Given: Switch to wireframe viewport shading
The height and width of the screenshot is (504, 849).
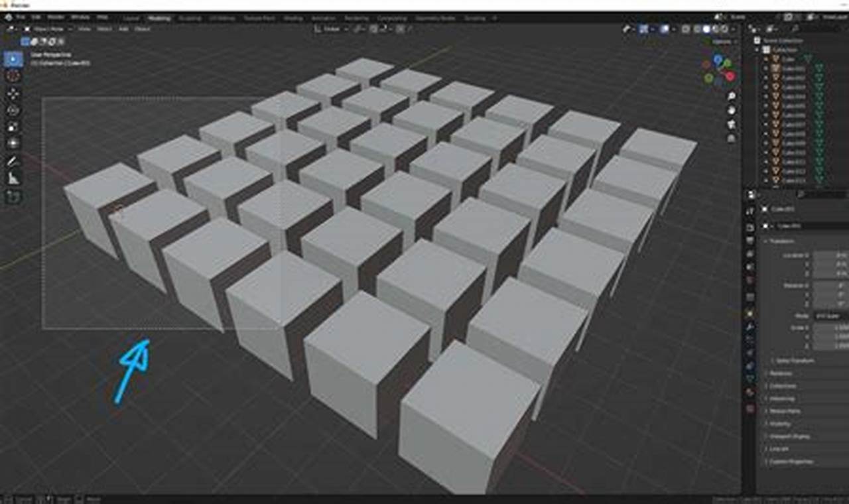Looking at the screenshot, I should pos(696,29).
